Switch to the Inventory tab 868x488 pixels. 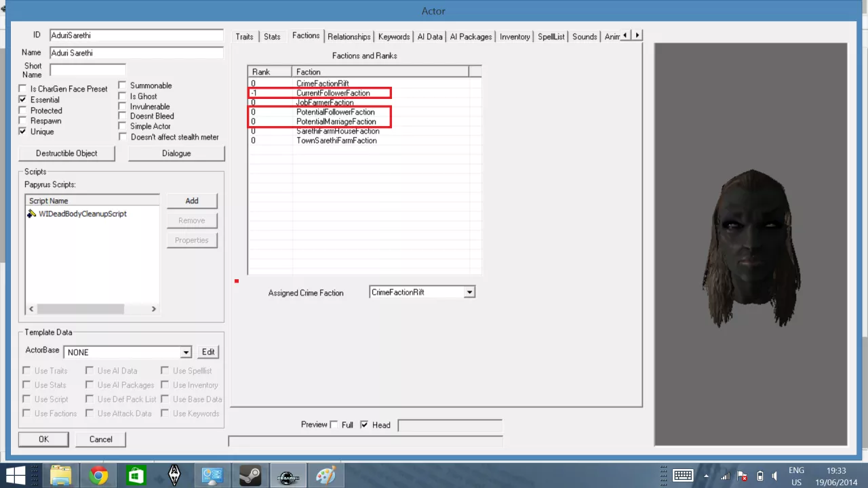click(x=515, y=37)
